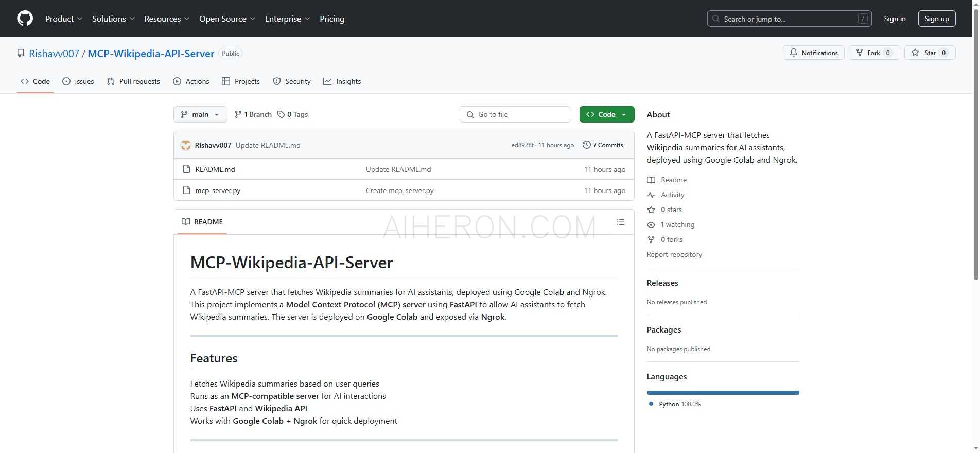
Task: Open the Rishavv007 owner link
Action: pyautogui.click(x=54, y=54)
